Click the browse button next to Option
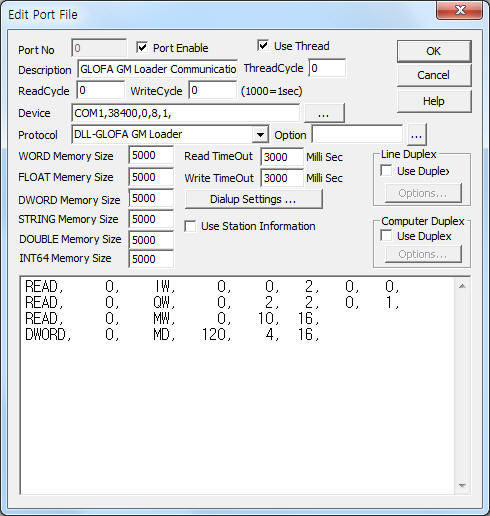The width and height of the screenshot is (490, 516). (416, 135)
